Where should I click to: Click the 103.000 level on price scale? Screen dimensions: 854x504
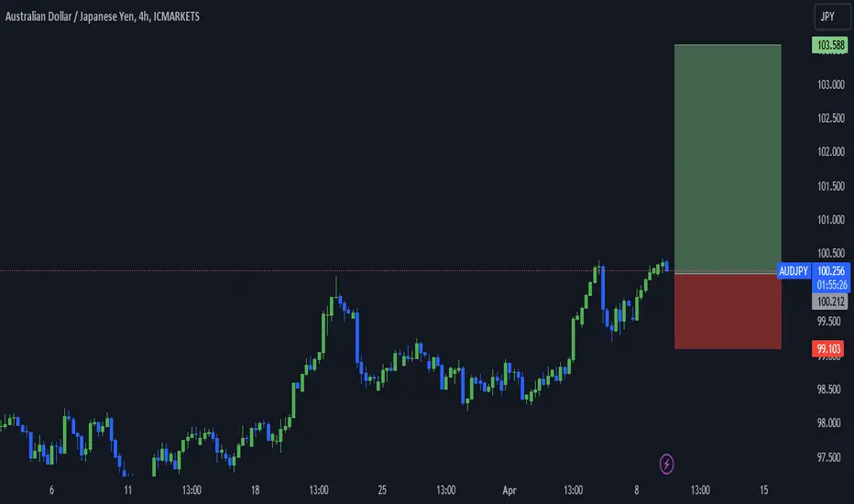pyautogui.click(x=830, y=84)
